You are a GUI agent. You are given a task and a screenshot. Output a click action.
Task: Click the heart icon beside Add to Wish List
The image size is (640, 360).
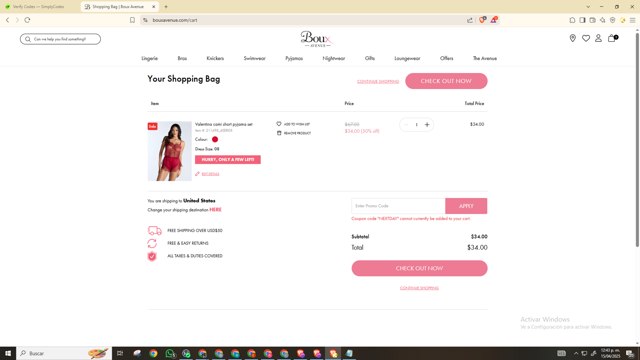(x=279, y=124)
